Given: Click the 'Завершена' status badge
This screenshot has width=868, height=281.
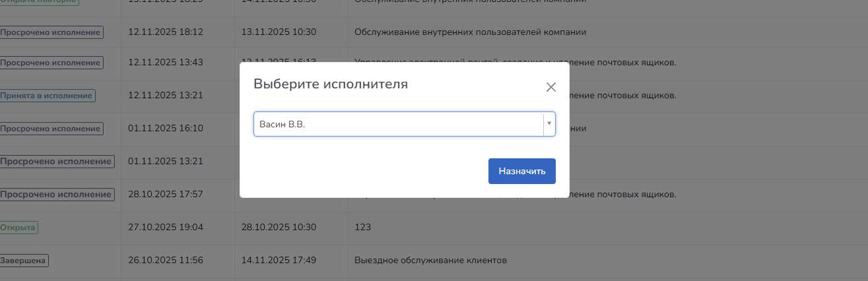Looking at the screenshot, I should (24, 261).
